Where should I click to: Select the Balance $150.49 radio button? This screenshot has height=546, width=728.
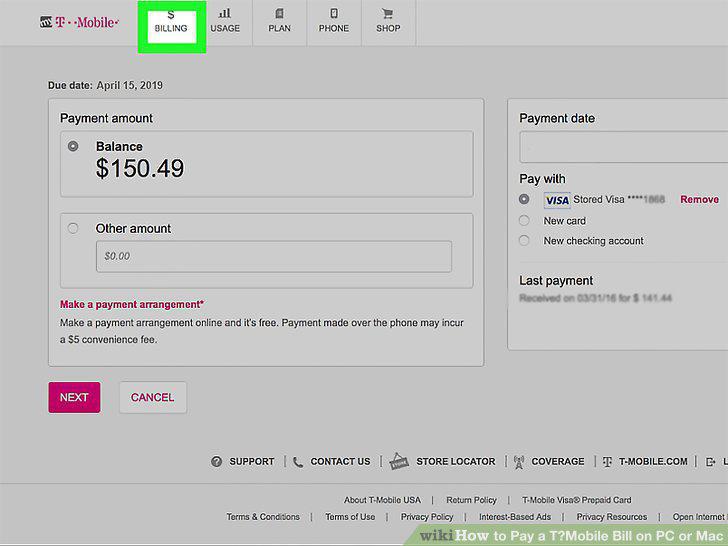[73, 146]
